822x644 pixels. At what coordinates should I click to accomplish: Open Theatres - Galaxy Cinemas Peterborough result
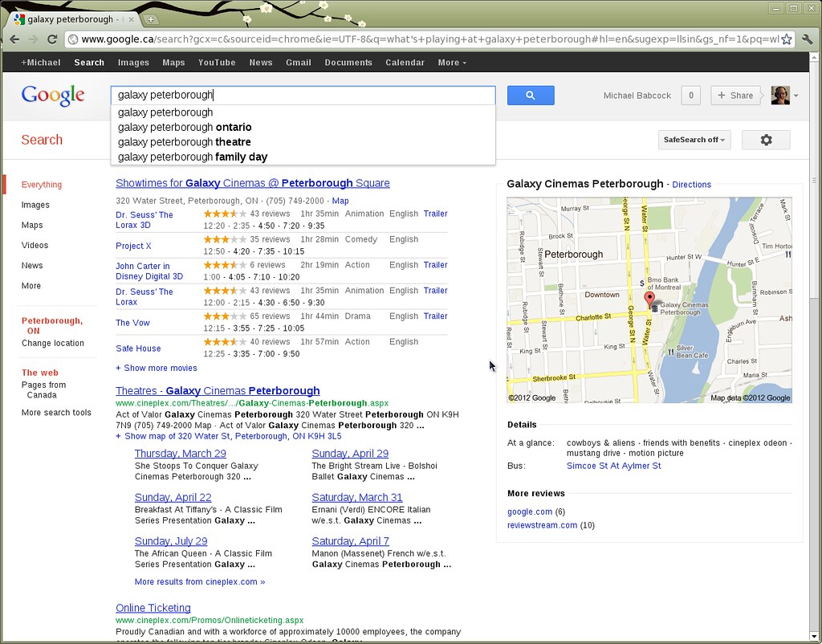[218, 391]
